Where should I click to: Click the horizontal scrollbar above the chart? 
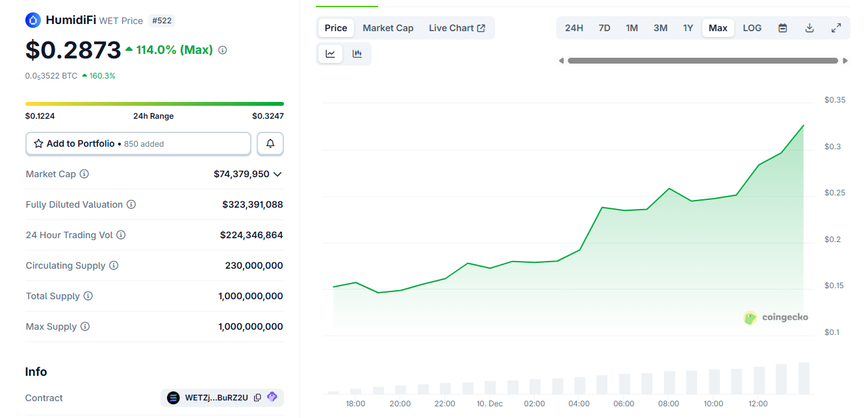[704, 60]
